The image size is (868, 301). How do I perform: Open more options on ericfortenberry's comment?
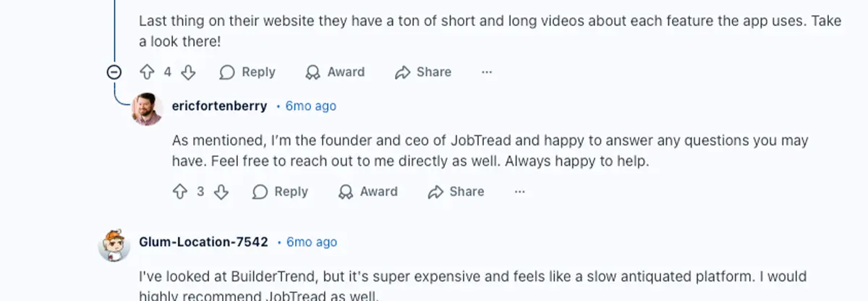coord(519,192)
